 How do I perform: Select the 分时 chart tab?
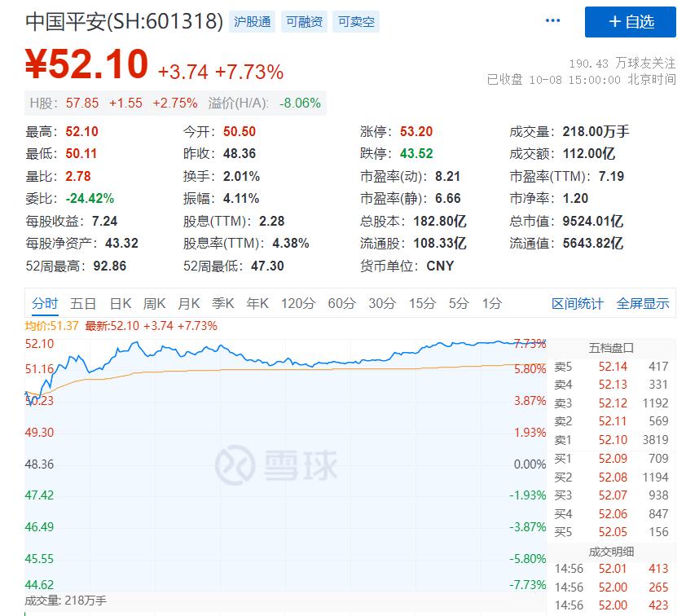pyautogui.click(x=45, y=303)
